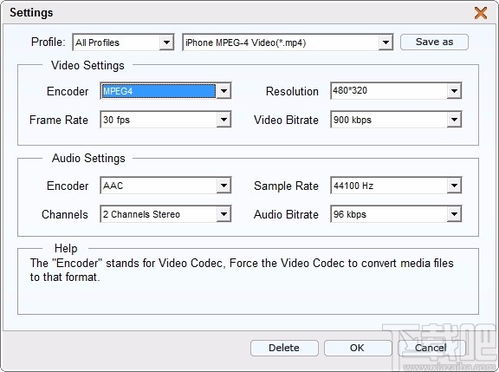
Task: Open the video Encoder MPEG4 dropdown arrow
Action: [x=224, y=91]
